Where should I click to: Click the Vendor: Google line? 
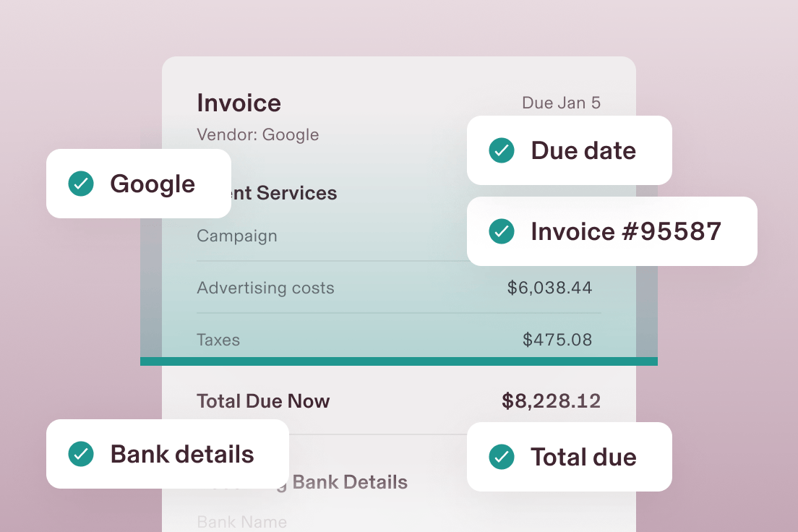coord(257,134)
